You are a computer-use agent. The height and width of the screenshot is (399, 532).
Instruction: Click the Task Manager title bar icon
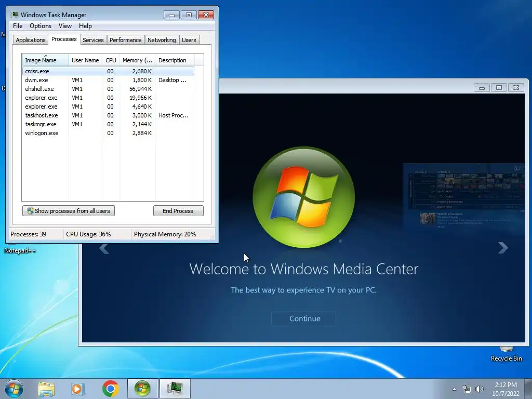pos(15,15)
